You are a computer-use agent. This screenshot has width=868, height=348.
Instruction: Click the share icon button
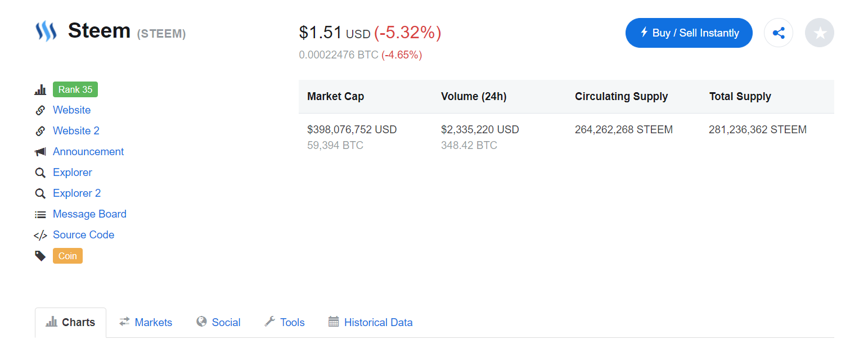tap(779, 33)
